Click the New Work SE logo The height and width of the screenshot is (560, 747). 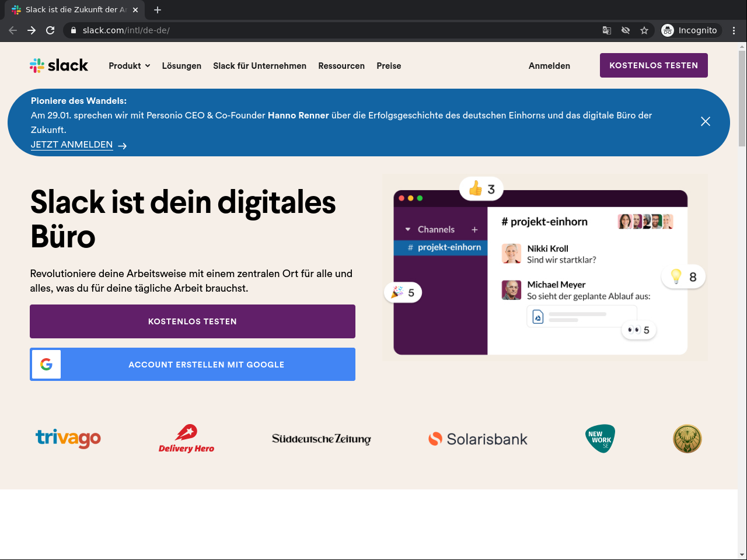pyautogui.click(x=600, y=439)
